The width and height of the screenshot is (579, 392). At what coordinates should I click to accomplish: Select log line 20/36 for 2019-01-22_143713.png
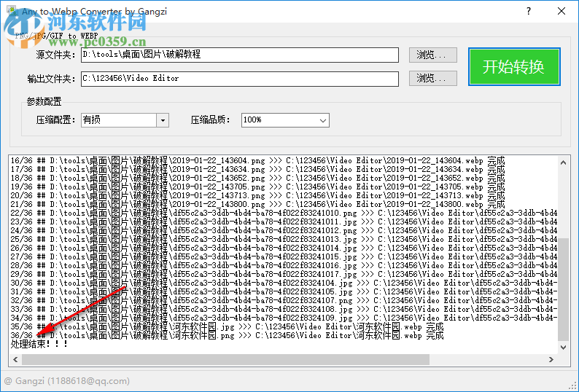pos(257,195)
